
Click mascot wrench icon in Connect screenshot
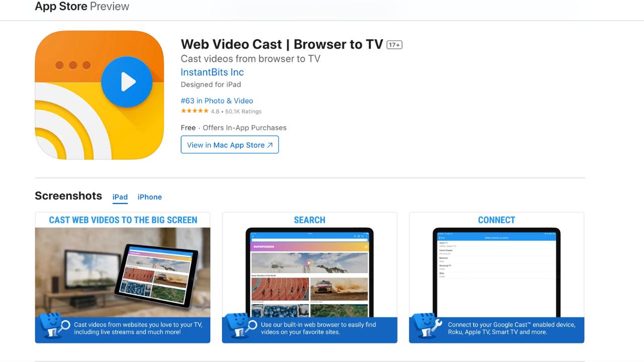[x=428, y=326]
